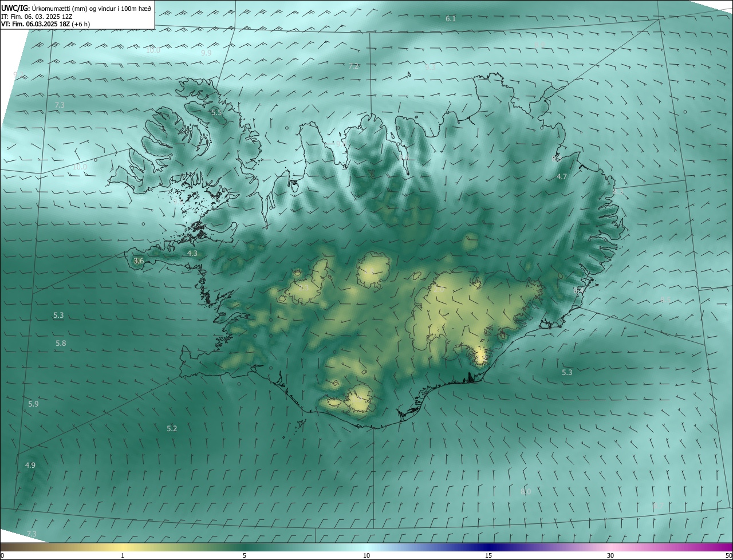Image resolution: width=733 pixels, height=560 pixels.
Task: Click the colorbar tick label 0
Action: tap(2, 556)
